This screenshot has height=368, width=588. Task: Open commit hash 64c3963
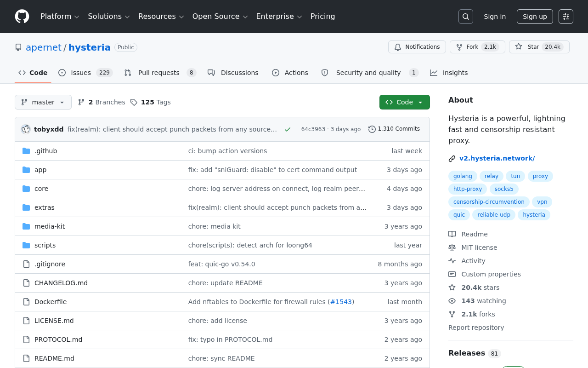click(x=313, y=129)
